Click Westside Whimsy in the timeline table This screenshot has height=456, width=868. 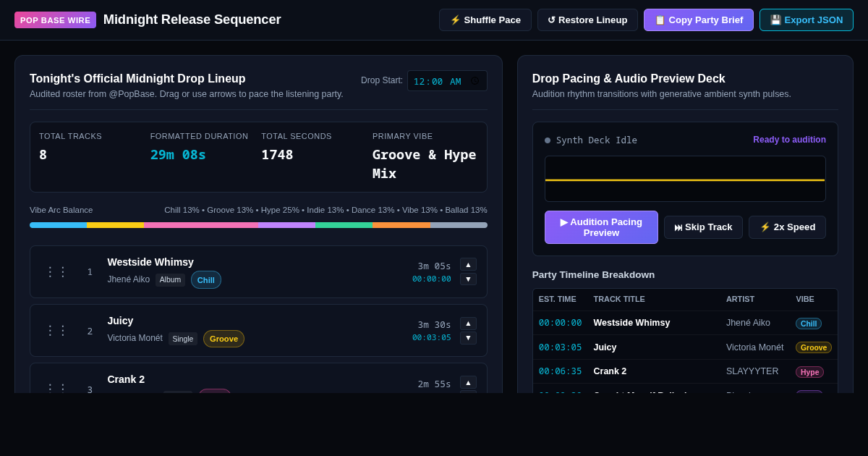[631, 323]
